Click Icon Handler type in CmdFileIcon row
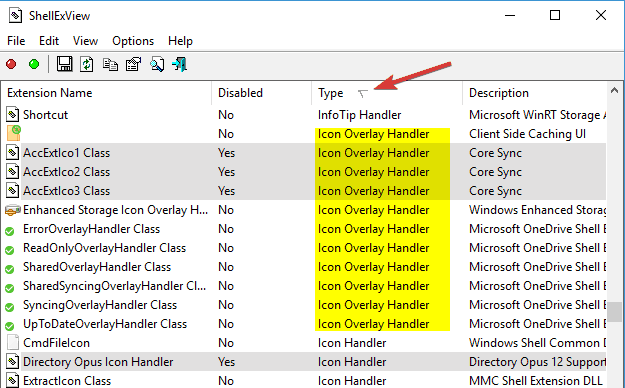625x388 pixels. tap(352, 343)
